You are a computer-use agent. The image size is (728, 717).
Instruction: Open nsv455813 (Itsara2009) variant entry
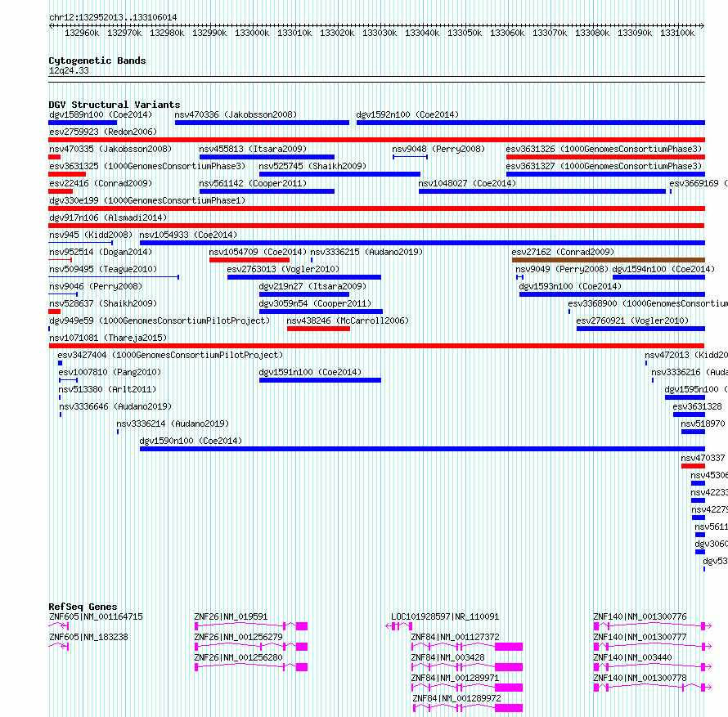pyautogui.click(x=253, y=149)
